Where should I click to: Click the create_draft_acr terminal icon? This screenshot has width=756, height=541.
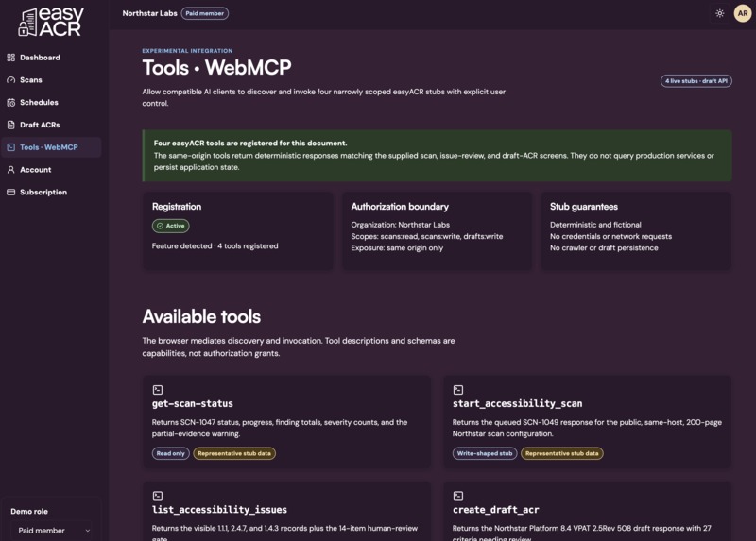(x=458, y=496)
